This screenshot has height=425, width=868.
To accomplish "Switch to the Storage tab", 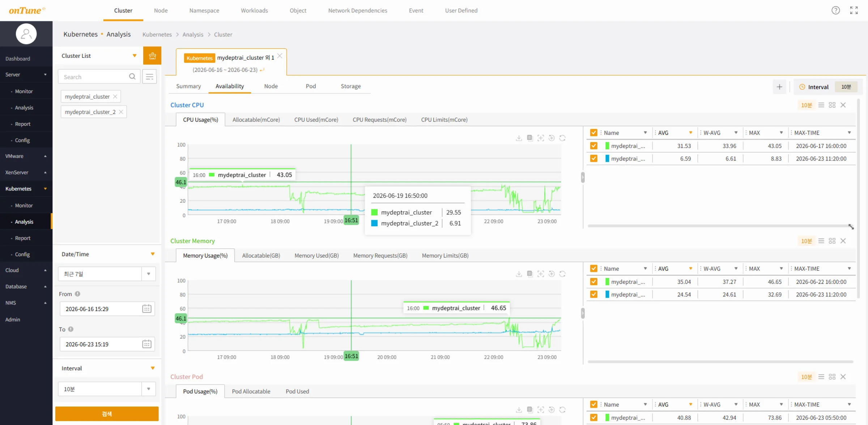I will point(350,86).
